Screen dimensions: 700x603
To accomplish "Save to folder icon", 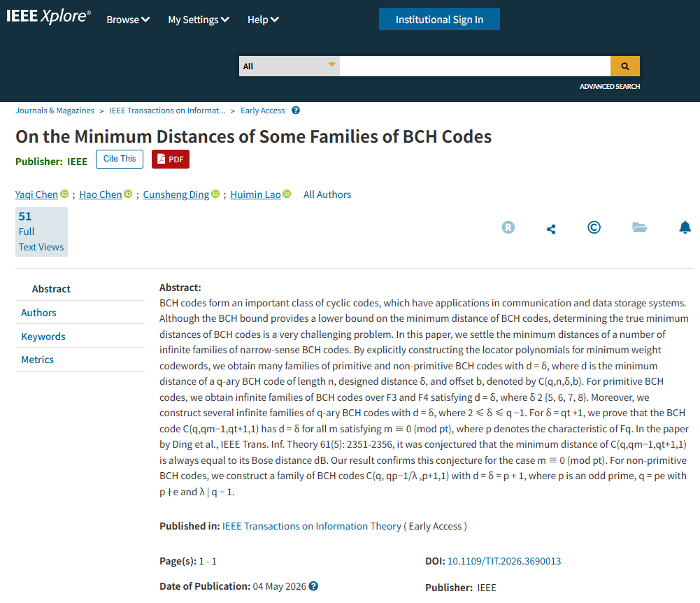I will (639, 227).
